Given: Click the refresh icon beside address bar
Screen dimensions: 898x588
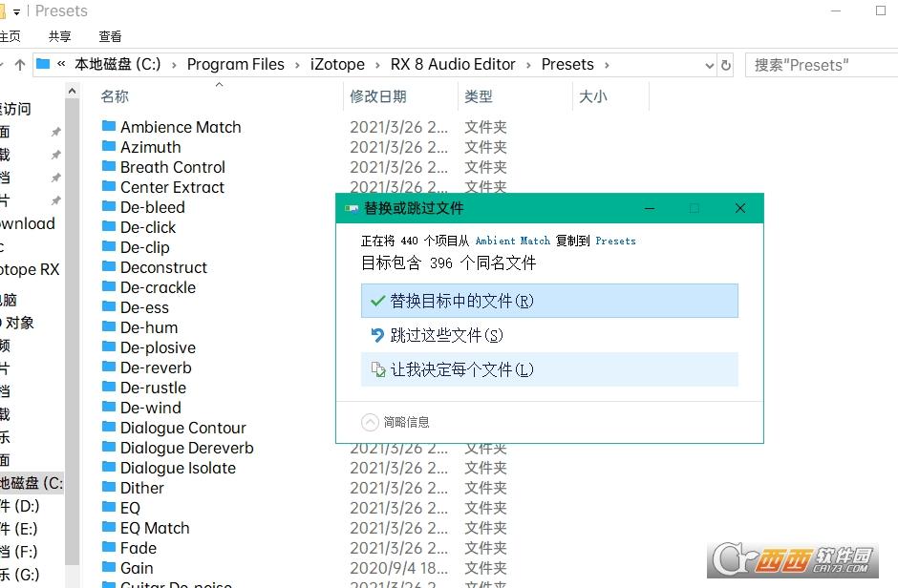Looking at the screenshot, I should (726, 65).
